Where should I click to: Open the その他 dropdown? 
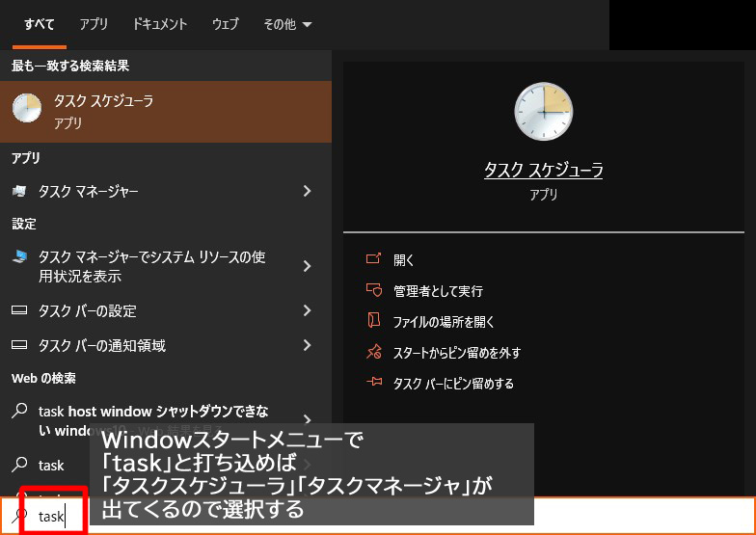coord(287,24)
